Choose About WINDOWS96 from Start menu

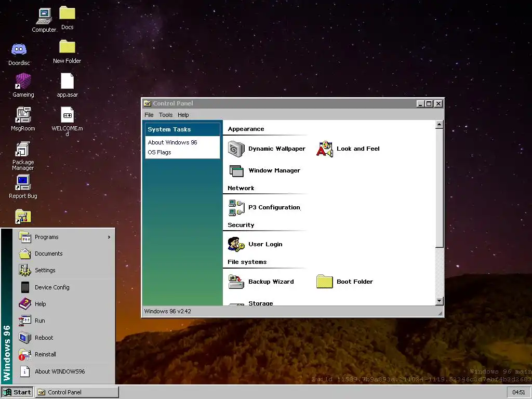pos(64,371)
